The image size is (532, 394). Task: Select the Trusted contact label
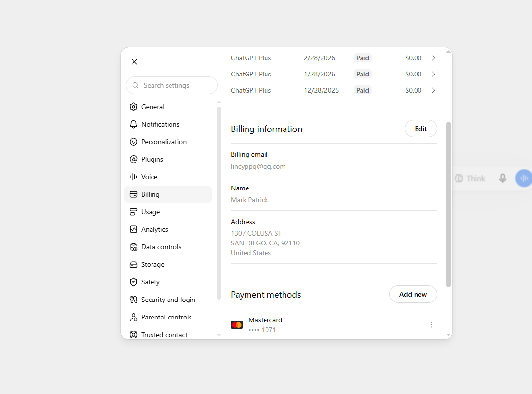[164, 335]
